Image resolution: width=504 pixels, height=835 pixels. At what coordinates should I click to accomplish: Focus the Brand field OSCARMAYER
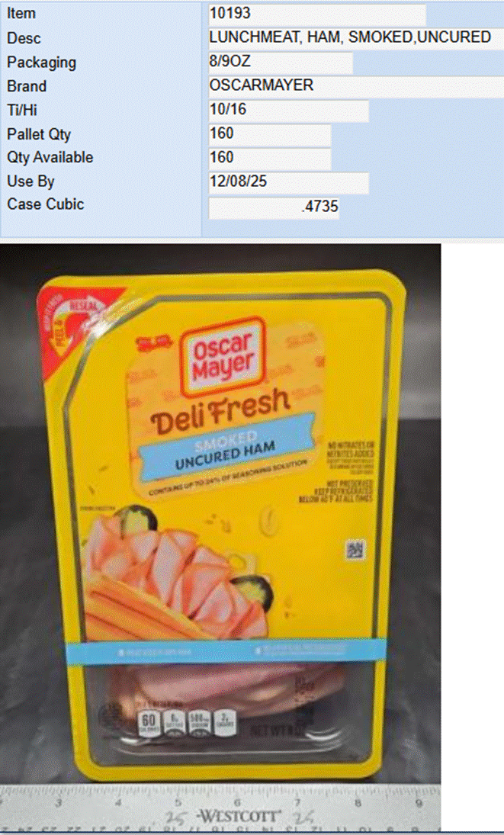pyautogui.click(x=356, y=85)
